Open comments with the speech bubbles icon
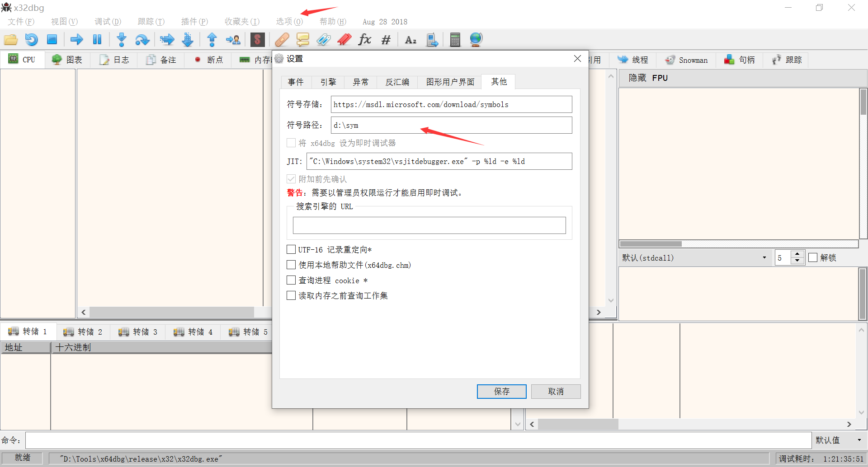Viewport: 868px width, 467px height. click(302, 40)
